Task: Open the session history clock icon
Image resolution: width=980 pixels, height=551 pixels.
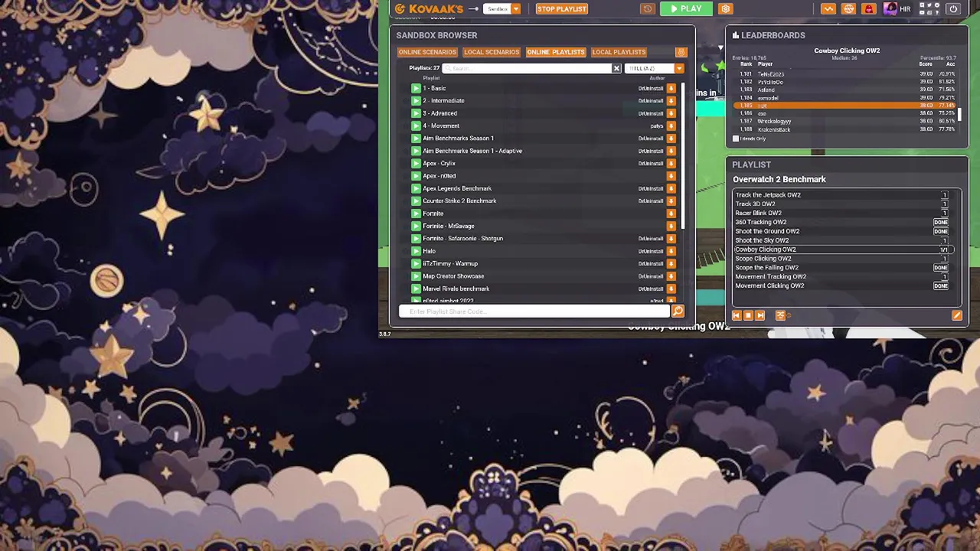Action: tap(648, 9)
